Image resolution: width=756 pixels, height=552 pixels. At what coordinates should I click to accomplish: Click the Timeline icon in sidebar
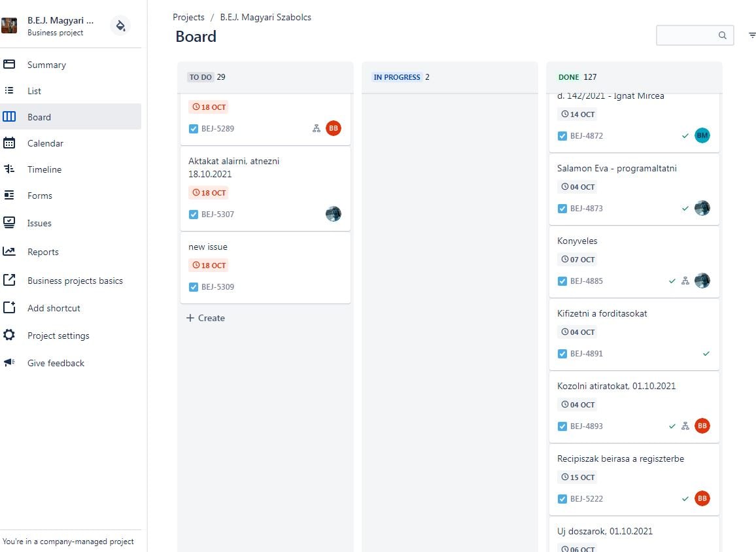pyautogui.click(x=9, y=169)
